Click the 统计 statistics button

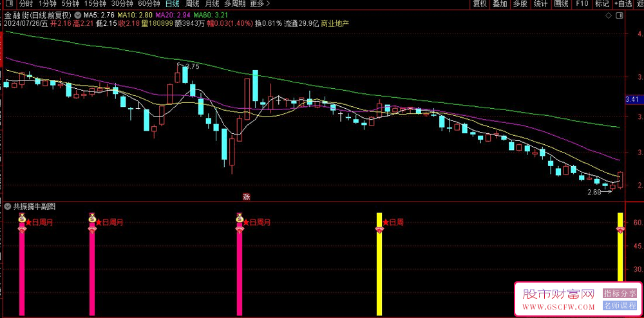540,4
